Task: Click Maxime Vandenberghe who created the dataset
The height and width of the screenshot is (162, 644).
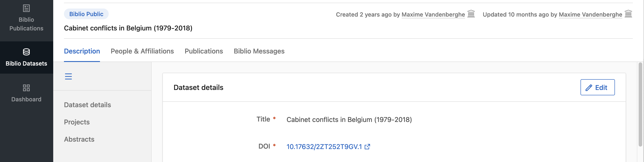Action: [433, 15]
